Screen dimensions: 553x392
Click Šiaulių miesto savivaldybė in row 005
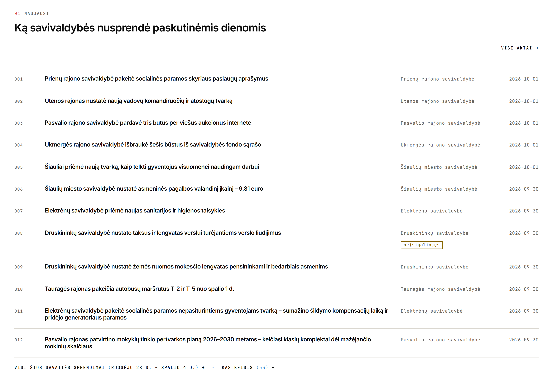(439, 167)
